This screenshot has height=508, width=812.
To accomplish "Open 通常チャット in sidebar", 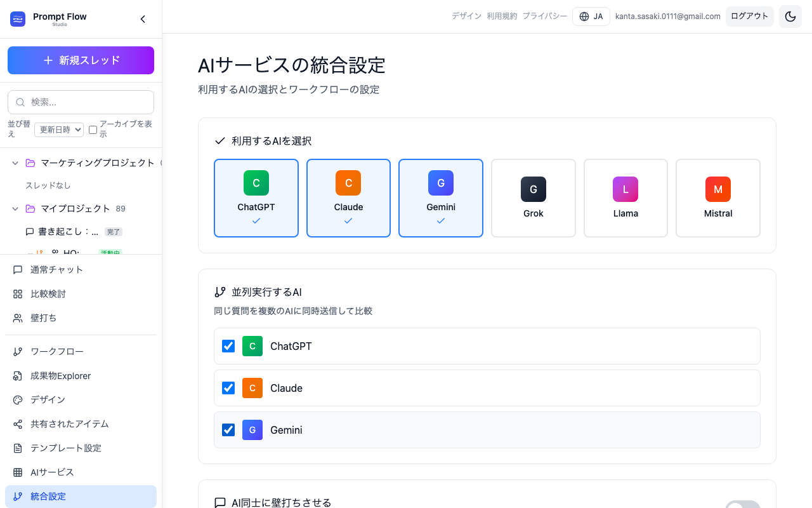I will [x=81, y=270].
